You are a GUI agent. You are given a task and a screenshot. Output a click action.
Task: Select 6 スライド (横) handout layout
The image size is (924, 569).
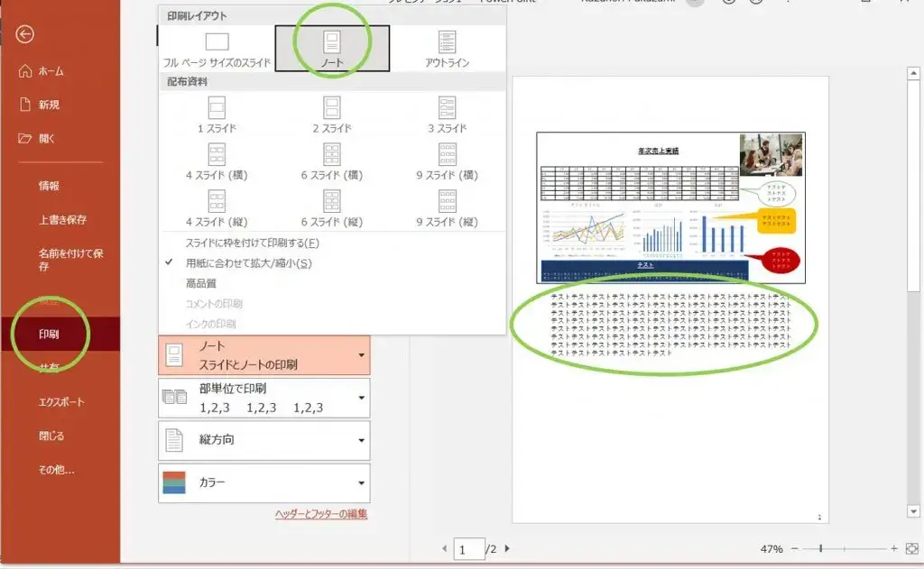click(332, 162)
